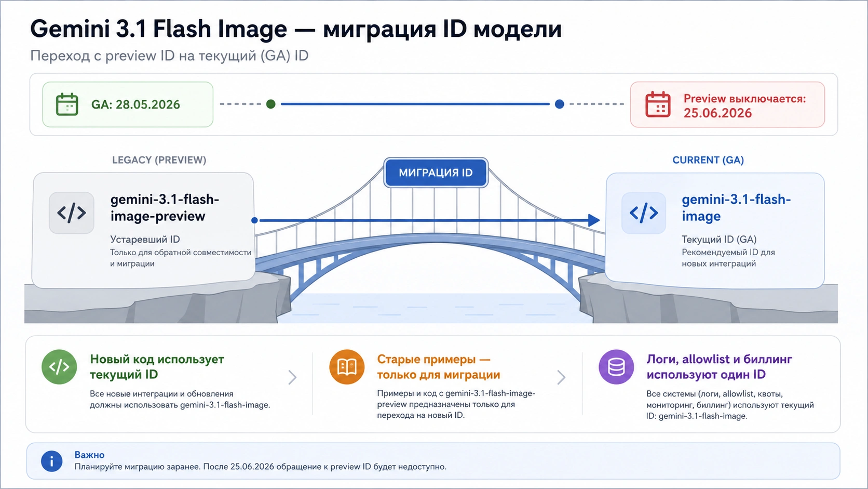Click the green code circle icon
The height and width of the screenshot is (489, 868).
click(59, 367)
